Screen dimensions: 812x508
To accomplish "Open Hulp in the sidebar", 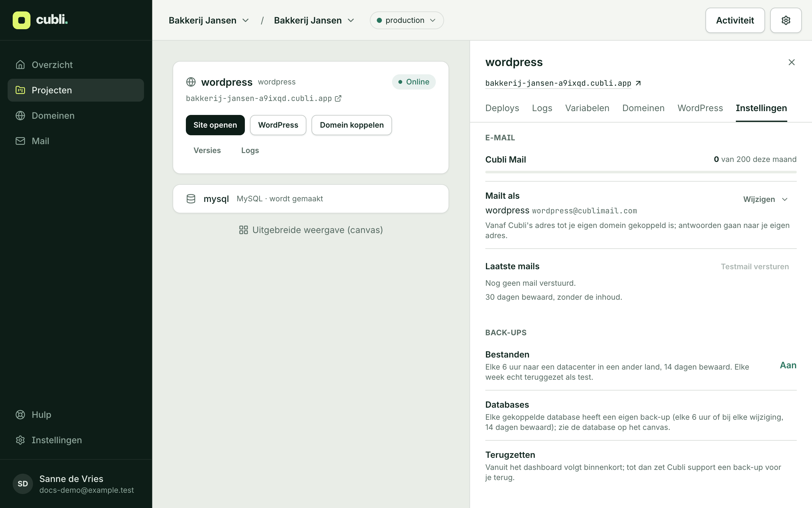I will pos(76,415).
